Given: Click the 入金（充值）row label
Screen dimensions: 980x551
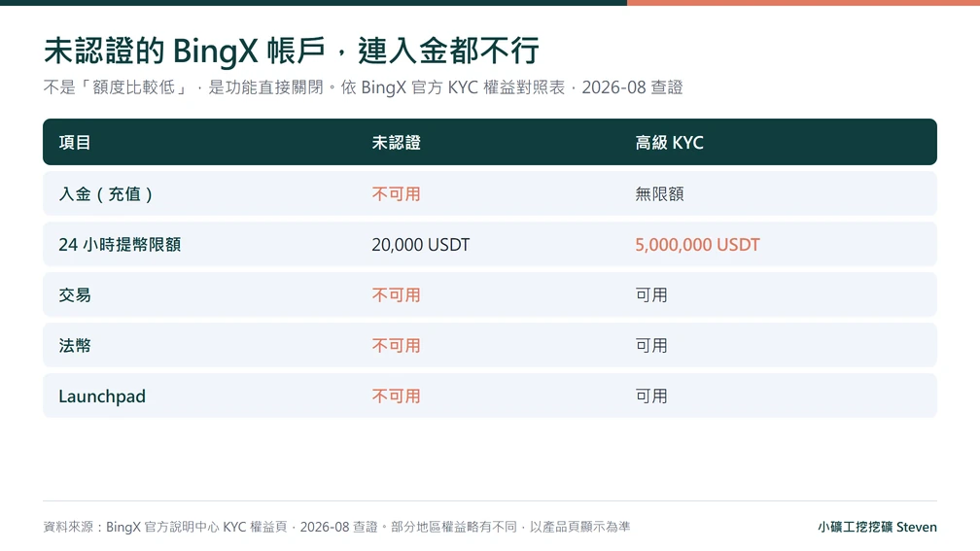Looking at the screenshot, I should point(106,193).
